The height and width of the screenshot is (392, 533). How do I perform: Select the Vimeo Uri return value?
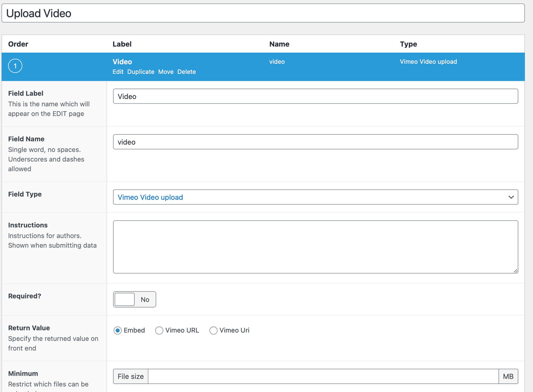pos(213,330)
